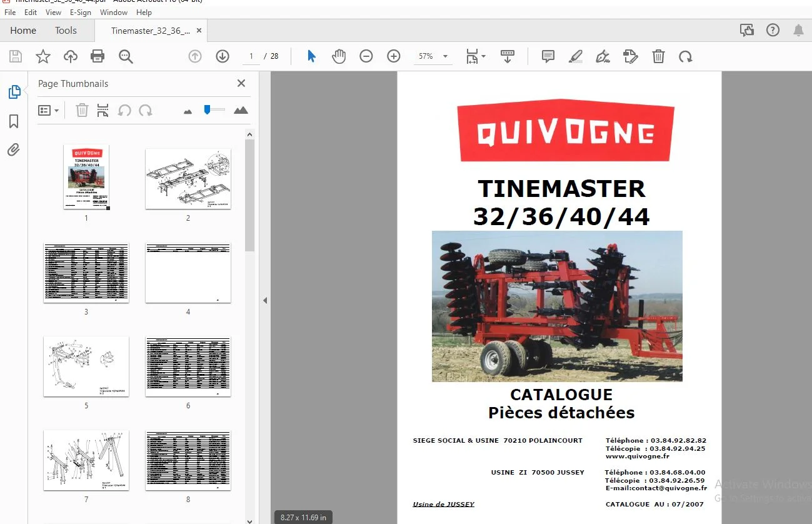Open the View menu

[x=54, y=13]
